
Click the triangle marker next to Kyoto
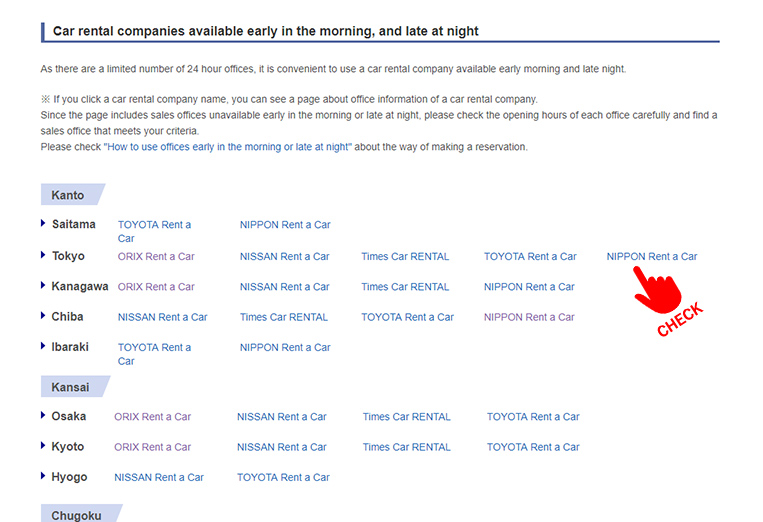[44, 446]
